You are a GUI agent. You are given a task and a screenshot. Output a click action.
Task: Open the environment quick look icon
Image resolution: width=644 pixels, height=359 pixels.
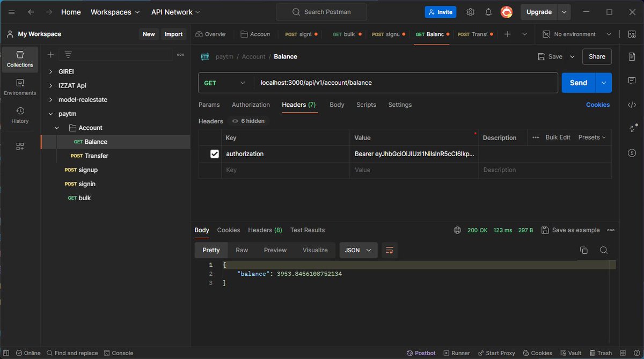click(x=632, y=34)
